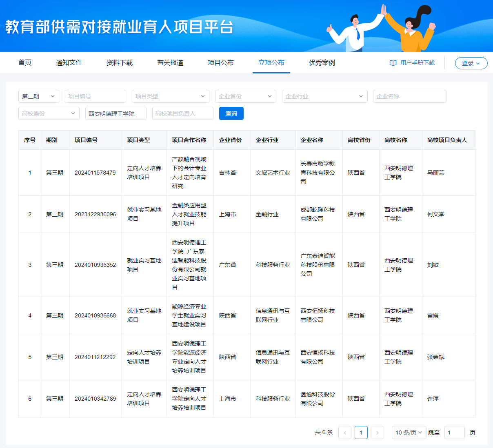Switch to the 首页 tab

coord(25,63)
